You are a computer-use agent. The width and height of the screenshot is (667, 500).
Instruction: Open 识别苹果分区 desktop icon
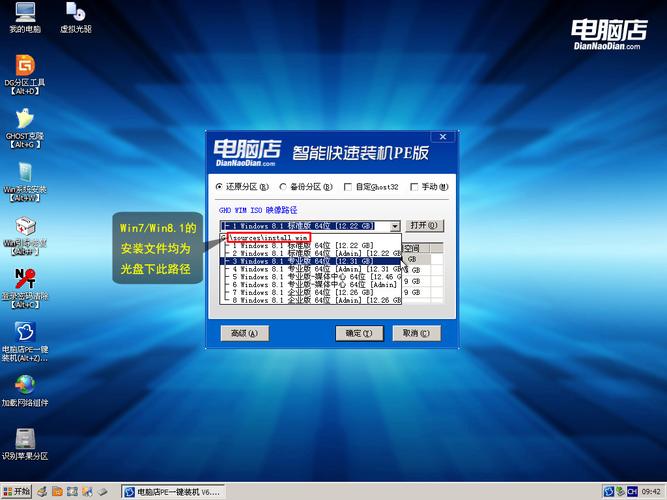(24, 438)
